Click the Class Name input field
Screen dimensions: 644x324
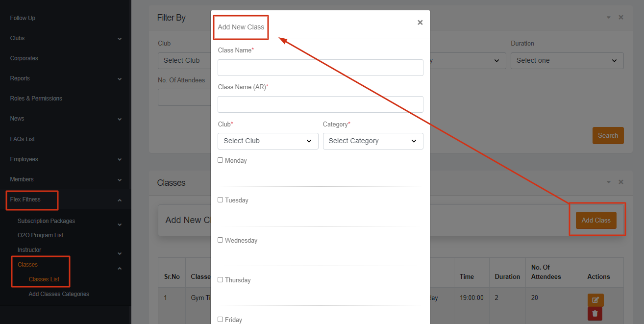[320, 68]
